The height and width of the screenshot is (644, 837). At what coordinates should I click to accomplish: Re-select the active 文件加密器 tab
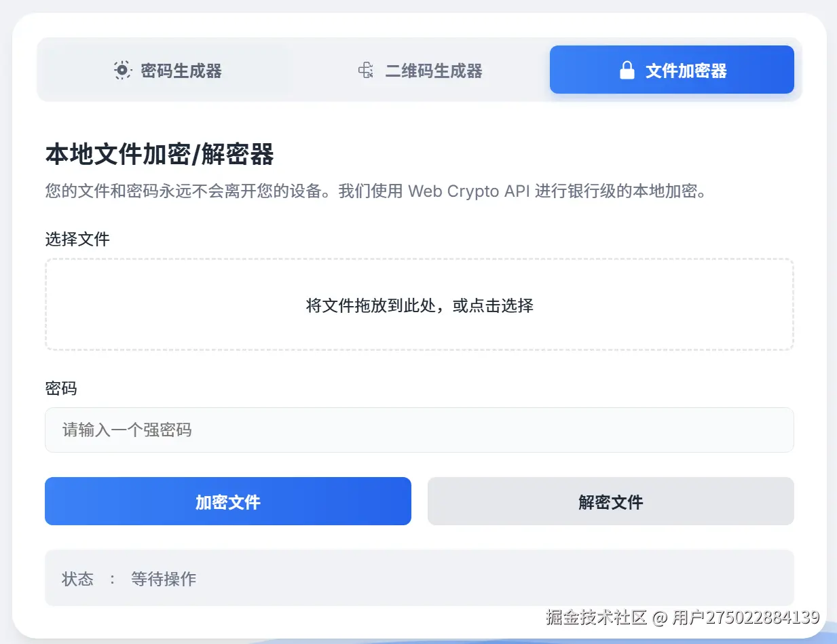pyautogui.click(x=672, y=69)
